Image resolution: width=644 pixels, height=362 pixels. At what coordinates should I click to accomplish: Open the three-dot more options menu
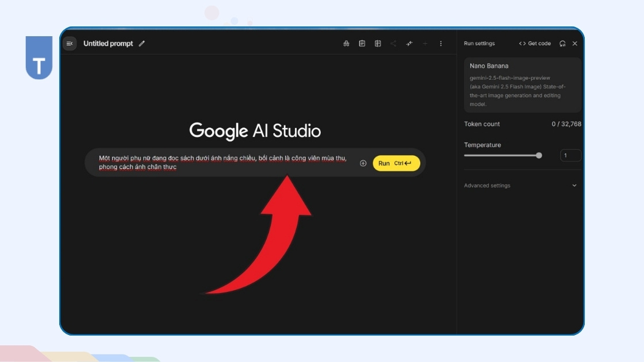coord(440,43)
